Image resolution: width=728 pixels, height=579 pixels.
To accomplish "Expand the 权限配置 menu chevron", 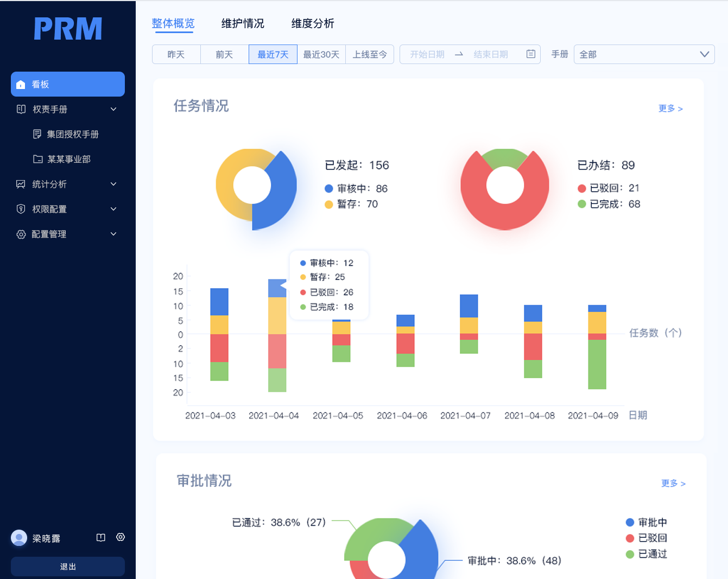I will tap(113, 209).
